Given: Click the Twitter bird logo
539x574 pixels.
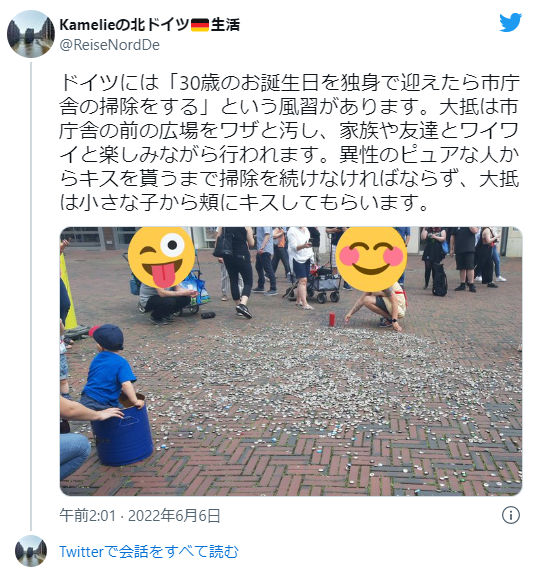Looking at the screenshot, I should pos(510,22).
